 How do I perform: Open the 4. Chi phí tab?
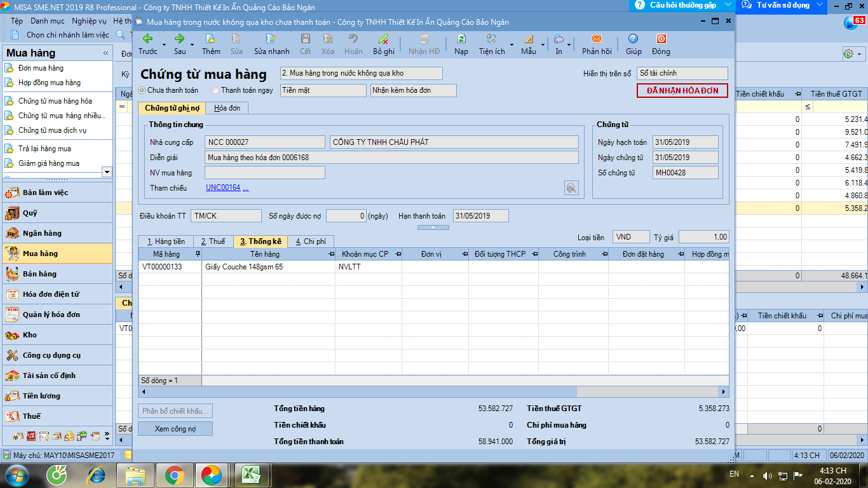pyautogui.click(x=310, y=241)
